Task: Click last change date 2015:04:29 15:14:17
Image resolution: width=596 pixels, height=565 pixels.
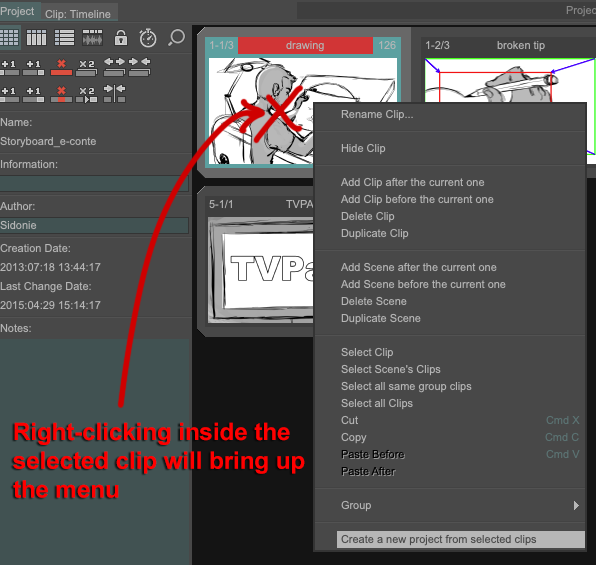Action: pyautogui.click(x=50, y=305)
